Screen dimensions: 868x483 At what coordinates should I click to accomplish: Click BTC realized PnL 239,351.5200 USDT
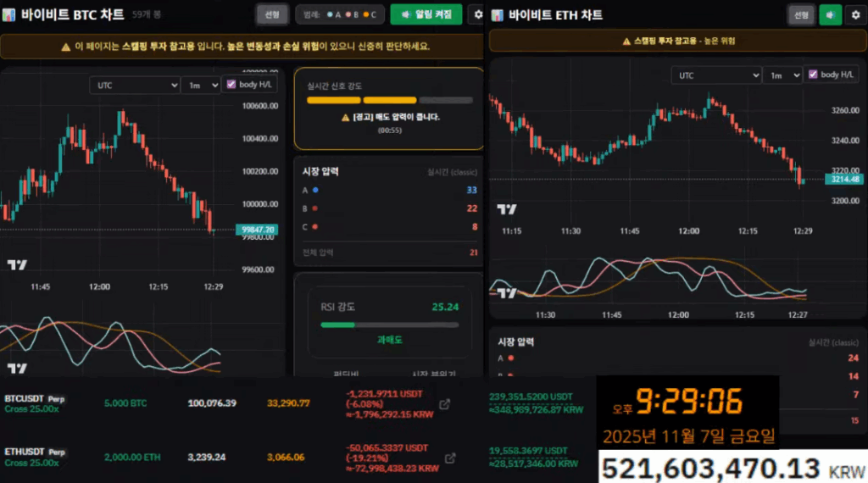[x=531, y=397]
